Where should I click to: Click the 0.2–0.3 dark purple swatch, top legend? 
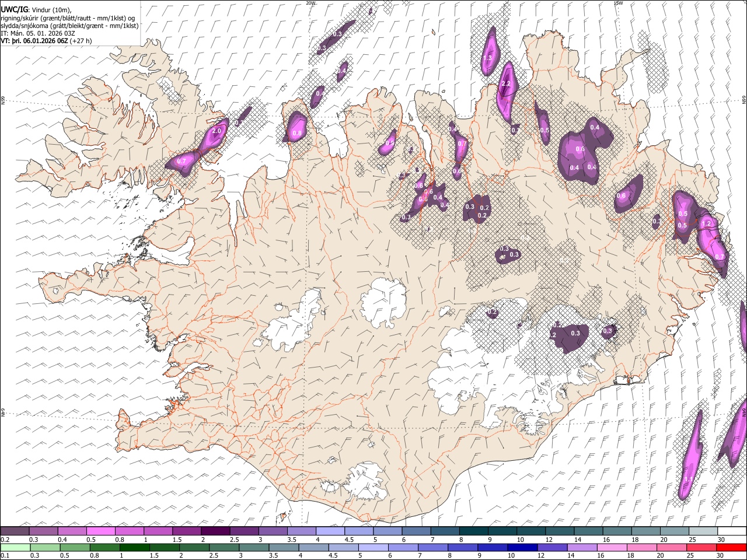pos(15,531)
